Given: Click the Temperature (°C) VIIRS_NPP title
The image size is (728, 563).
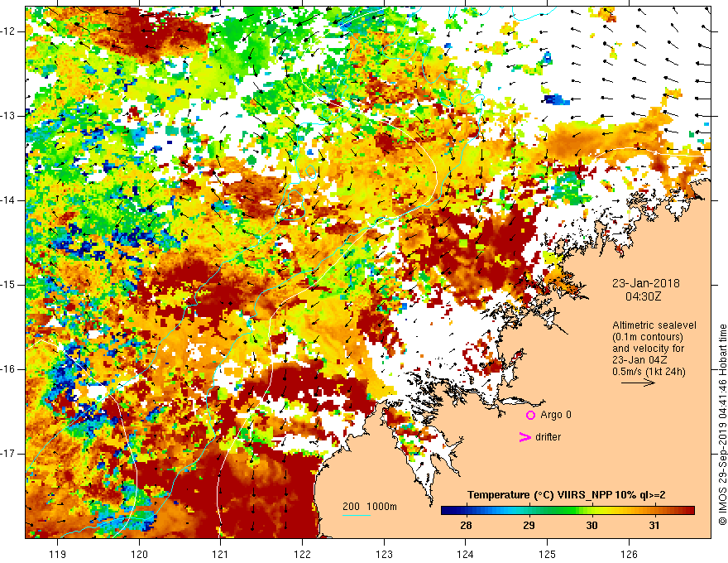Looking at the screenshot, I should pyautogui.click(x=567, y=495).
